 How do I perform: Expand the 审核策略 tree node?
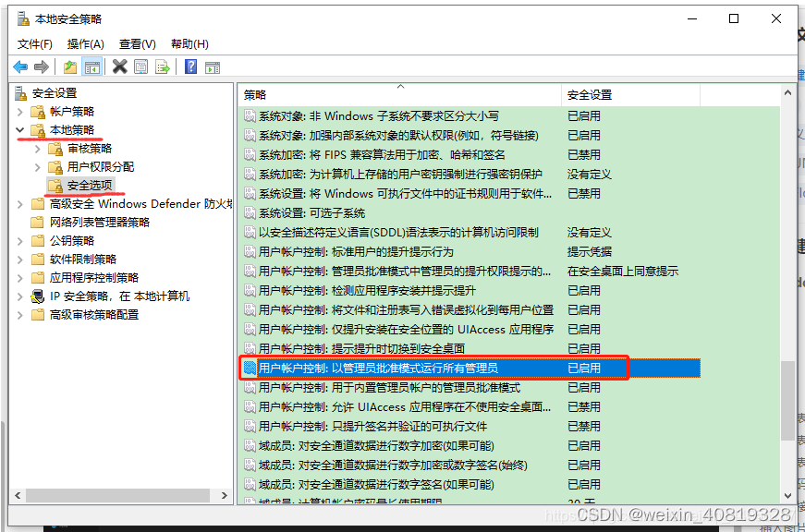click(x=38, y=149)
